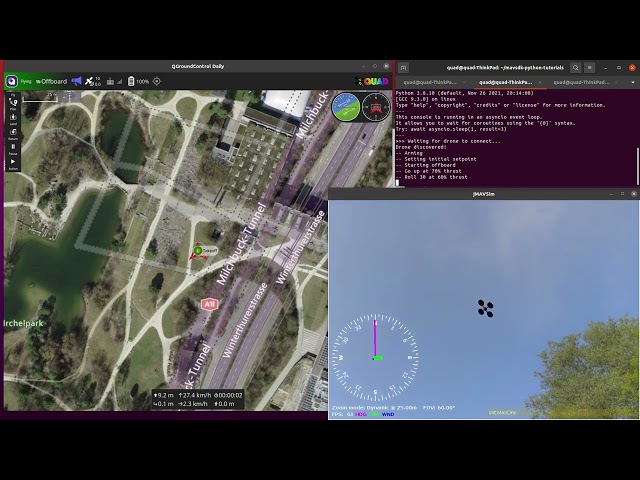This screenshot has height=480, width=640.
Task: Open the Offboard flight mode selector
Action: coord(51,82)
